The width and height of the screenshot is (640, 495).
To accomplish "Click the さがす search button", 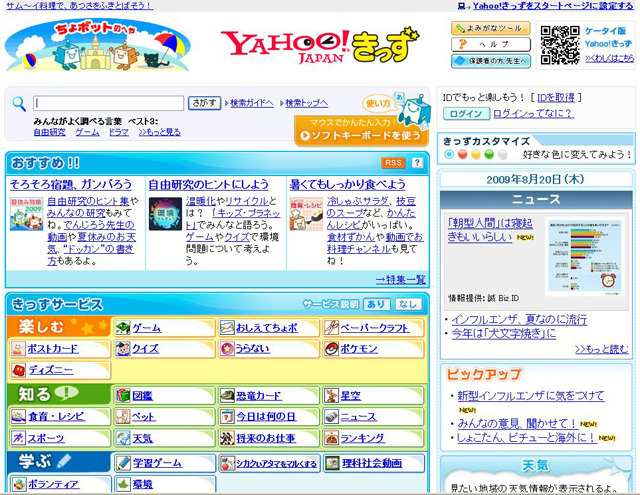I will (x=204, y=103).
